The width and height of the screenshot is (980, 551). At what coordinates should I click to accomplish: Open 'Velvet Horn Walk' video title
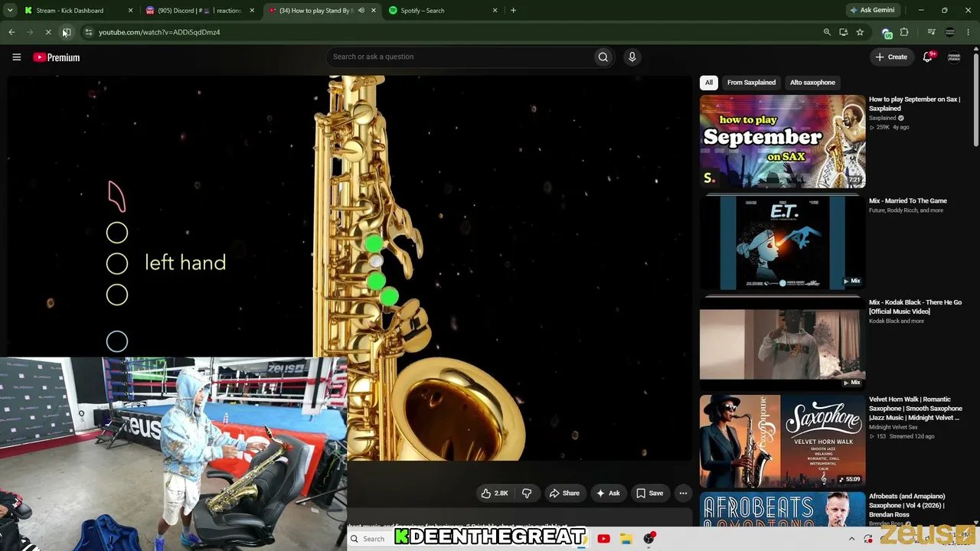pyautogui.click(x=916, y=409)
